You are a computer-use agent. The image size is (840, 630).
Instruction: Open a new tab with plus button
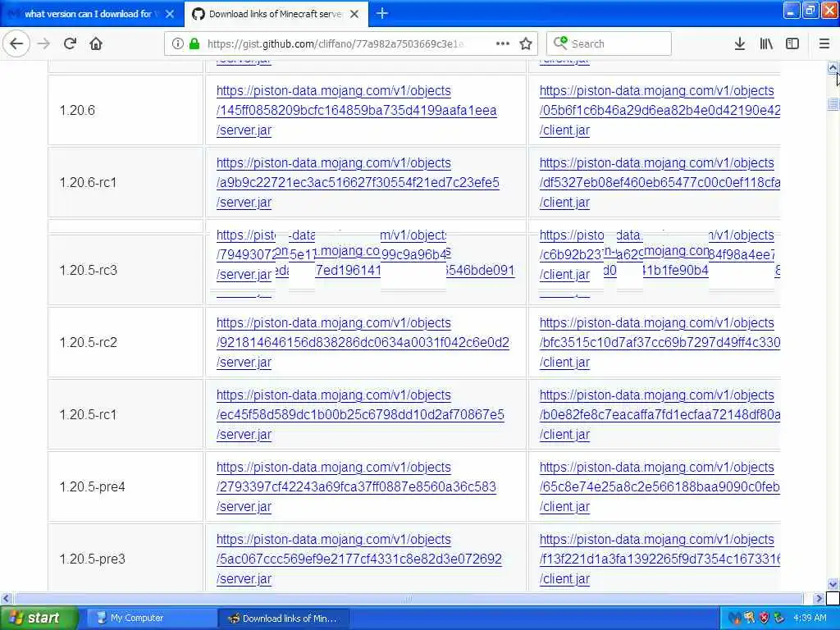pyautogui.click(x=382, y=13)
